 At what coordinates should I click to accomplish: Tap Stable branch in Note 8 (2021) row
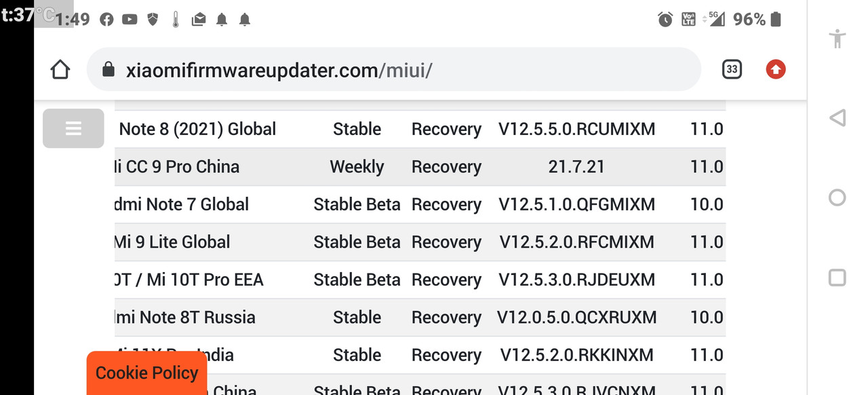click(357, 129)
